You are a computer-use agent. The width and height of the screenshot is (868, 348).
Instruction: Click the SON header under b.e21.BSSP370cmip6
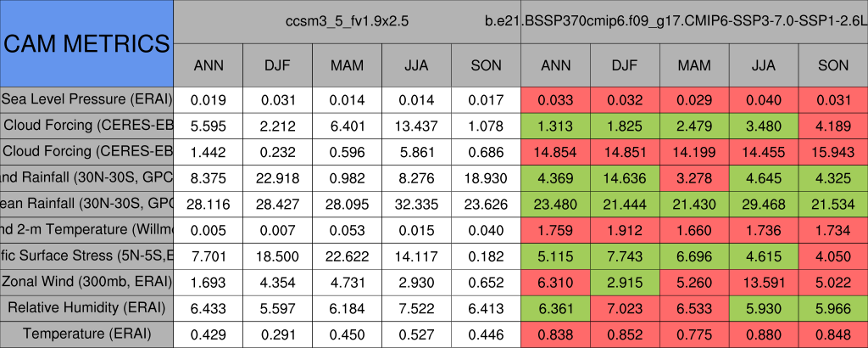click(x=833, y=65)
